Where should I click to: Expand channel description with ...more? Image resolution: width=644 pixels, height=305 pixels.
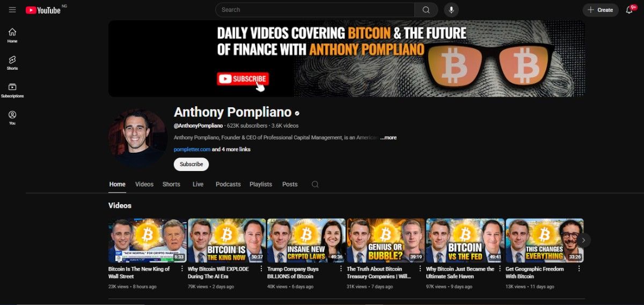[388, 138]
